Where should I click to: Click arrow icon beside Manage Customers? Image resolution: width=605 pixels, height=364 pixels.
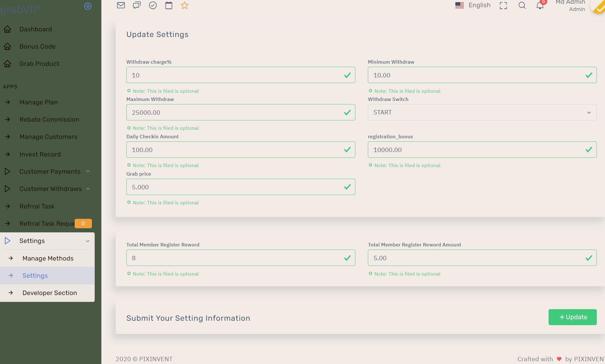8,137
